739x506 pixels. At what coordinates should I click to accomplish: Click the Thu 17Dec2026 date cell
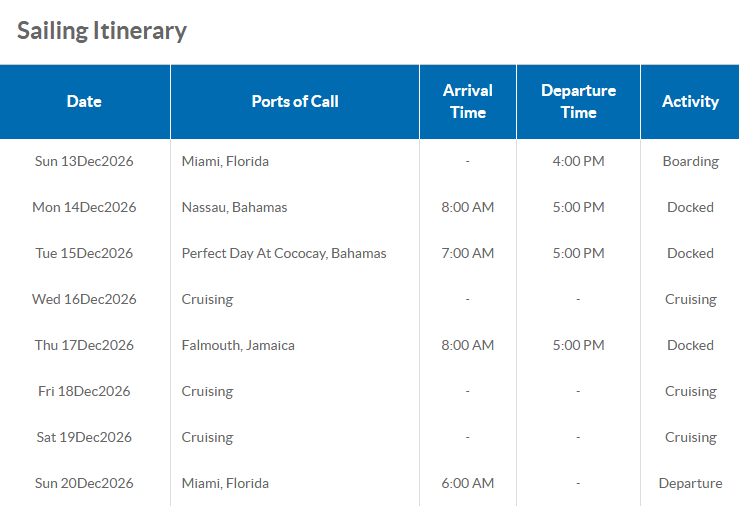[x=84, y=345]
